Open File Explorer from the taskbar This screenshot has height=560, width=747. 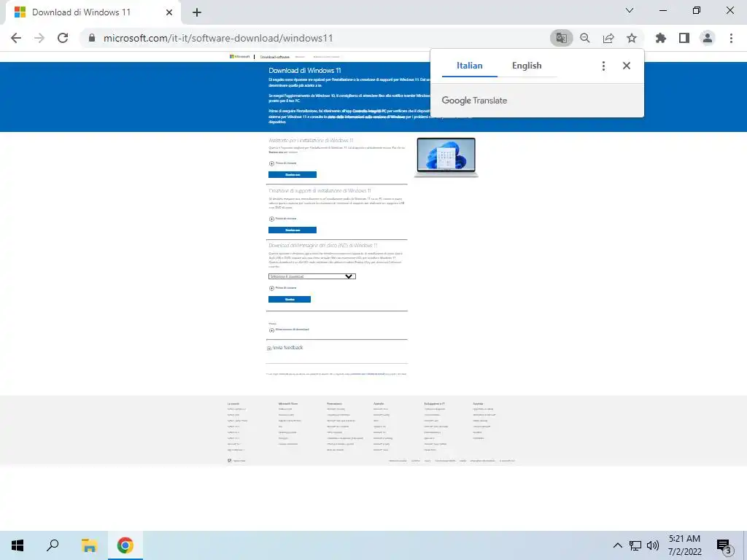[89, 545]
